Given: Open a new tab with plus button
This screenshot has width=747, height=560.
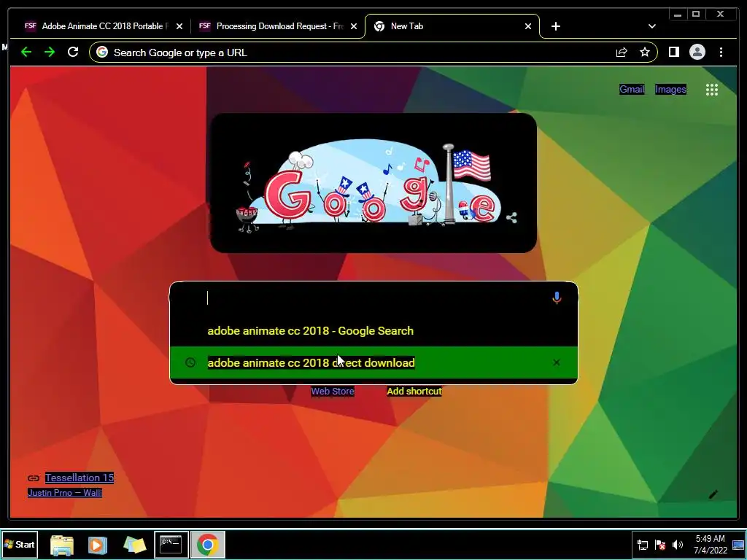Looking at the screenshot, I should pyautogui.click(x=555, y=26).
